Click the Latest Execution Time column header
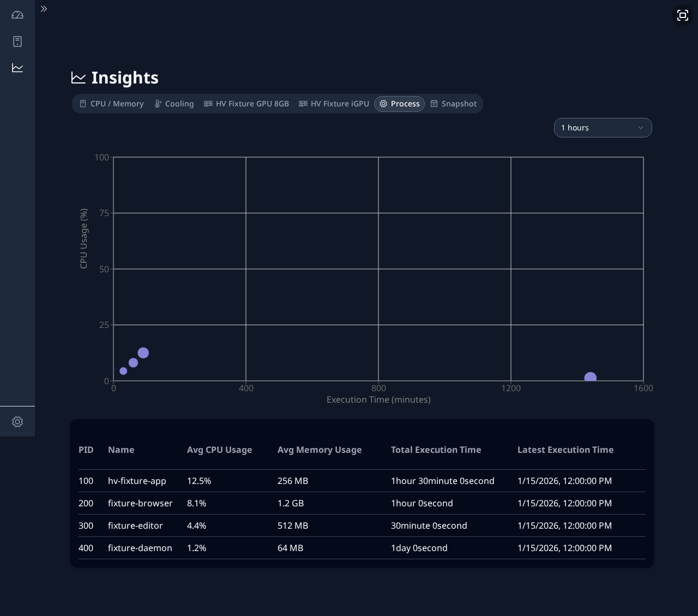This screenshot has height=616, width=698. [565, 450]
